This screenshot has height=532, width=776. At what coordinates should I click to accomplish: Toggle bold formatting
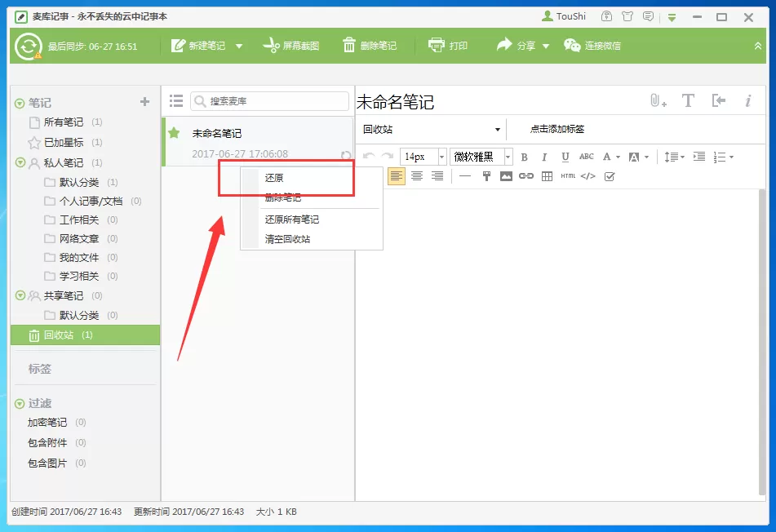(524, 157)
